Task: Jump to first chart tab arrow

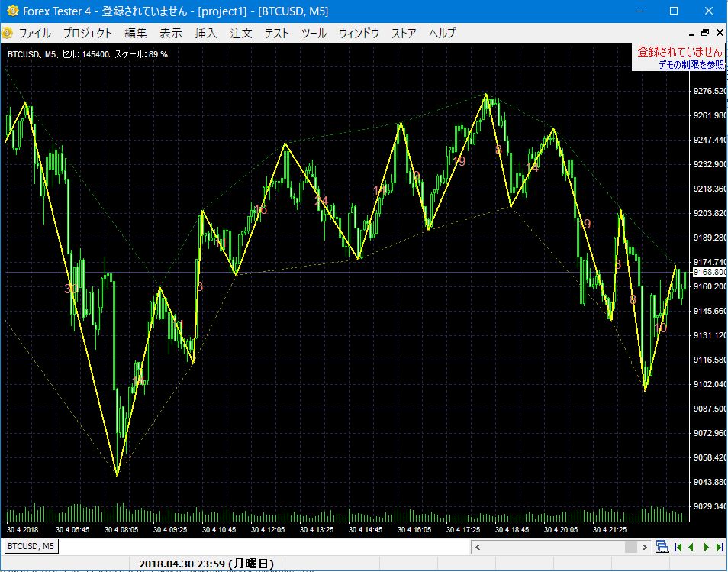Action: (678, 547)
